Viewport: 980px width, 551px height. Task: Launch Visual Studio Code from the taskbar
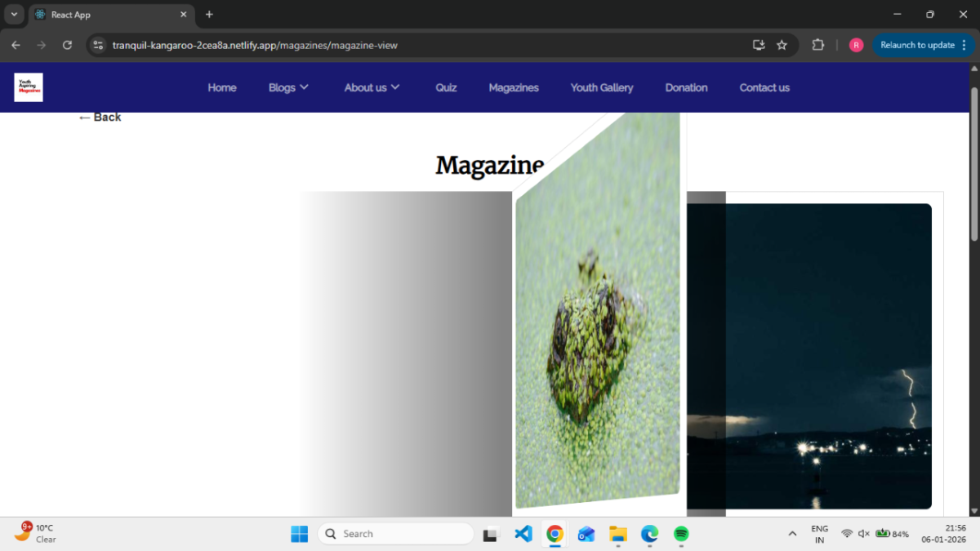tap(523, 534)
